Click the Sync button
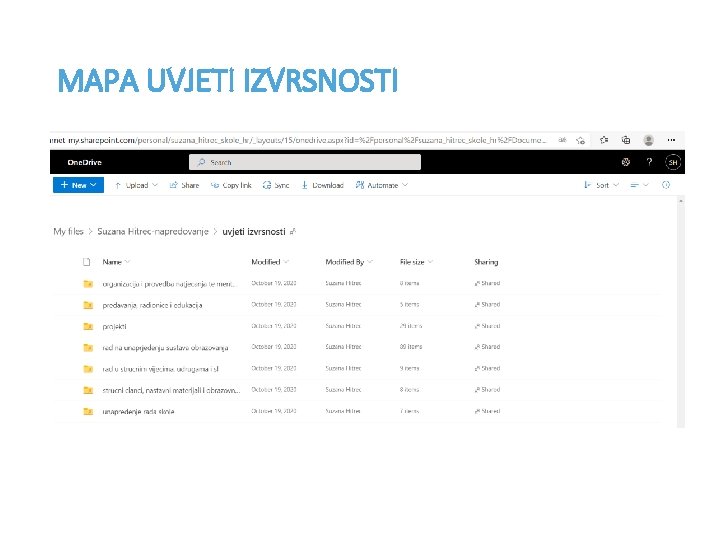The width and height of the screenshot is (720, 540). click(x=276, y=185)
